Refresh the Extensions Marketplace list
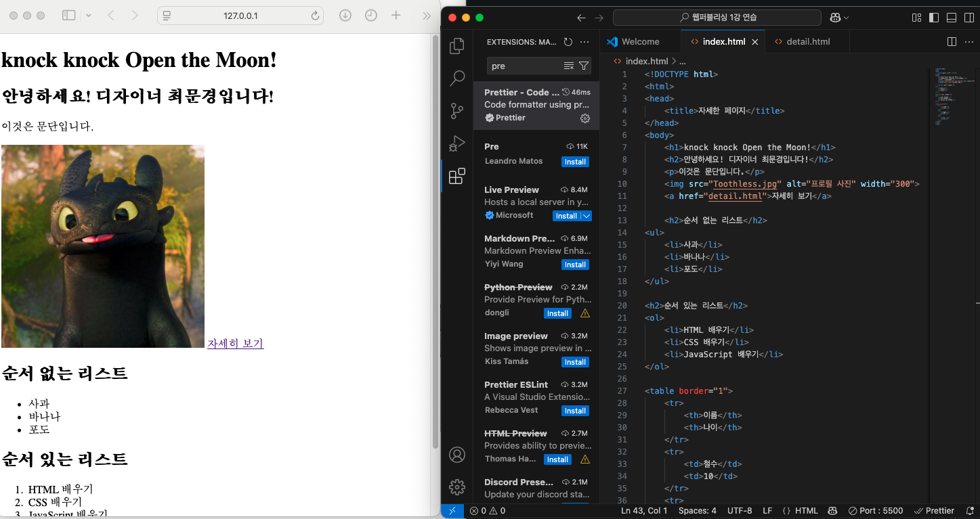 coord(568,42)
